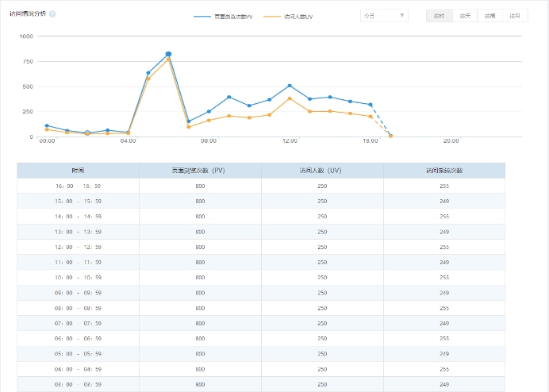Image resolution: width=549 pixels, height=392 pixels.
Task: Select the 03:00 - 03:59 time cell
Action: (78, 384)
